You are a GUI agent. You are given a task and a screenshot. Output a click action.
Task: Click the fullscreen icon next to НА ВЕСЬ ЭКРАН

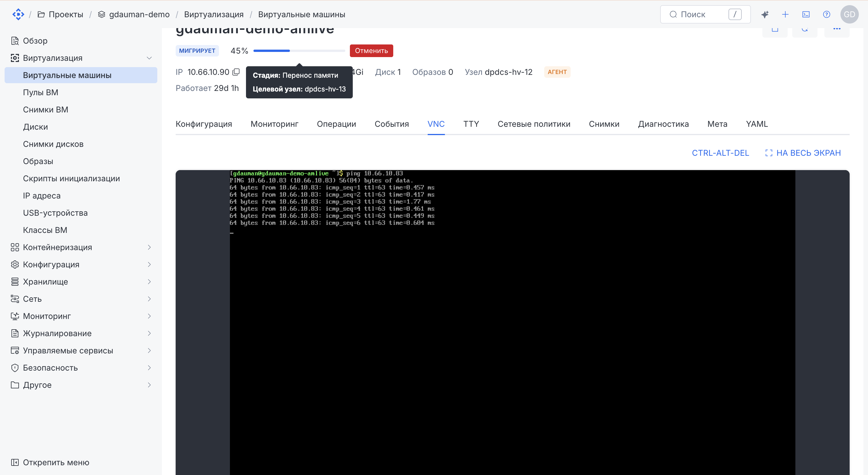coord(769,153)
